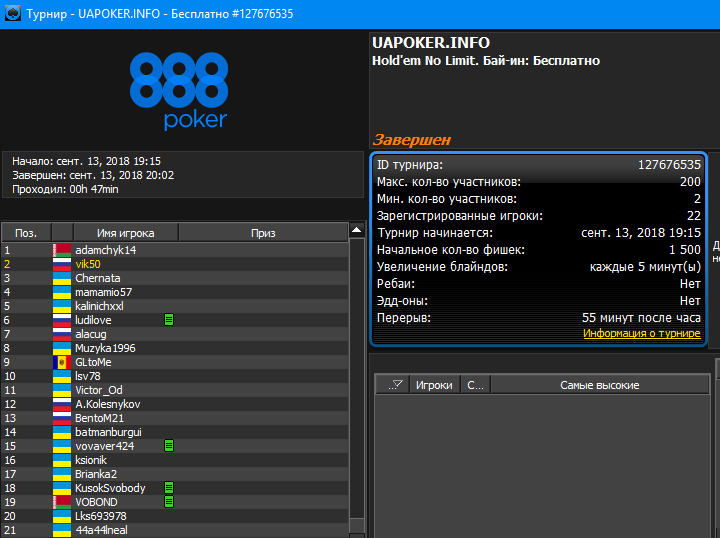The height and width of the screenshot is (538, 720).
Task: Click Макс. кол-во участников value 200
Action: [690, 182]
